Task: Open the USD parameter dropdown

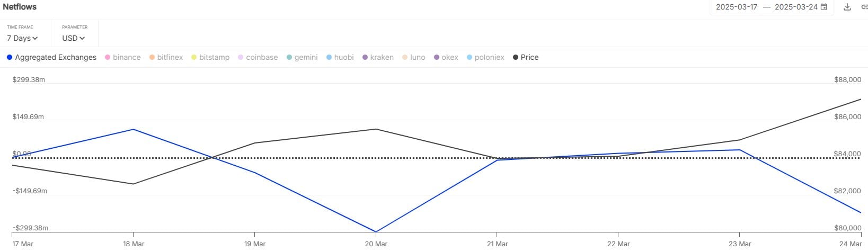Action: pyautogui.click(x=73, y=38)
